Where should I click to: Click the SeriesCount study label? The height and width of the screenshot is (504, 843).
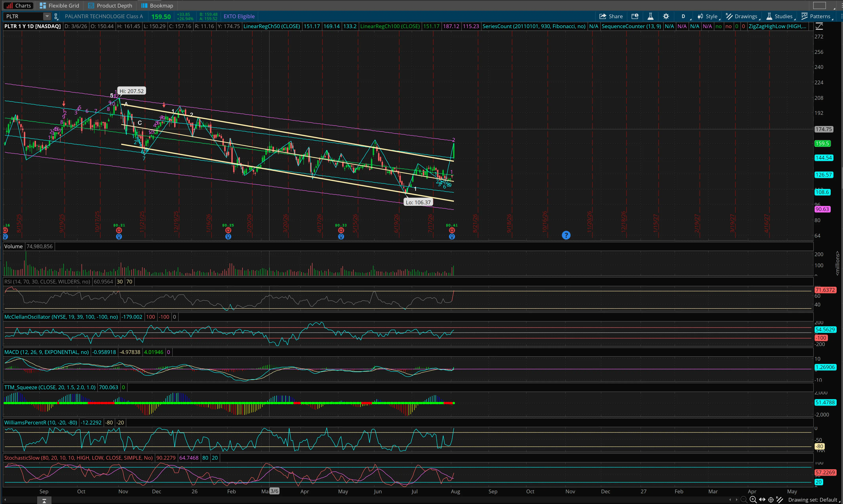pyautogui.click(x=534, y=26)
